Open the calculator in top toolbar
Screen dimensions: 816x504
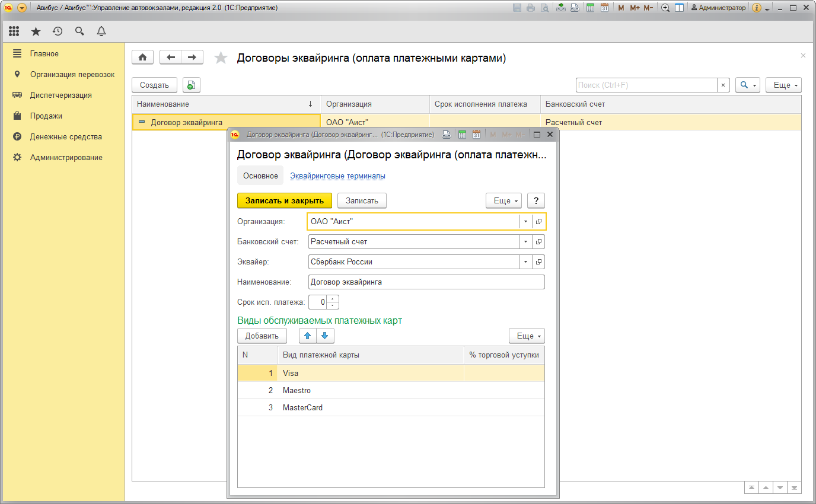[x=590, y=8]
